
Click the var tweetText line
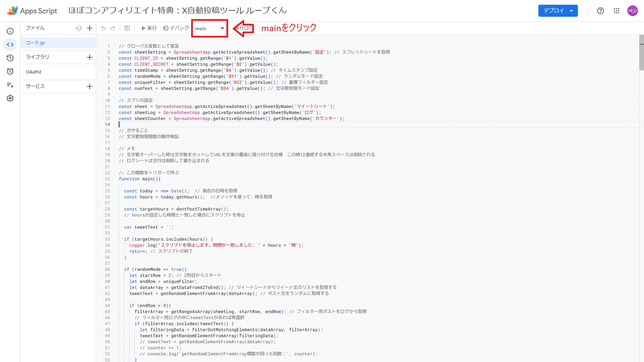[149, 227]
